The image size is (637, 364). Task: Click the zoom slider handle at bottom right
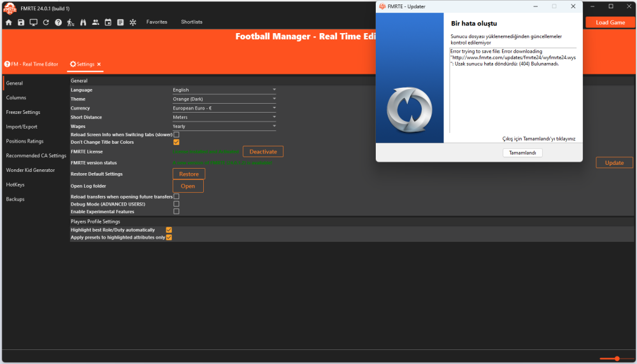pyautogui.click(x=617, y=358)
